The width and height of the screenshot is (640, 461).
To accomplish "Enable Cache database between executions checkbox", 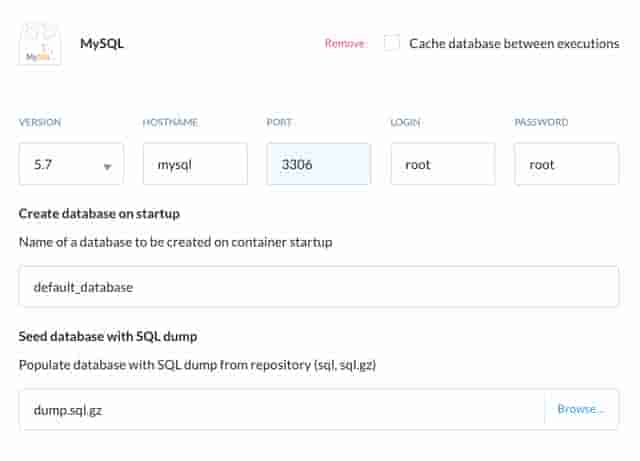I will coord(392,43).
